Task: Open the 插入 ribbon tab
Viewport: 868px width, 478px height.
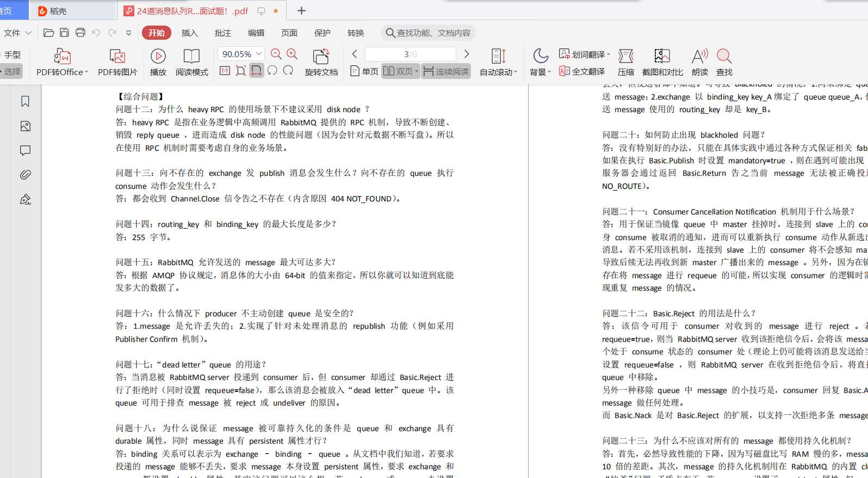Action: coord(189,33)
